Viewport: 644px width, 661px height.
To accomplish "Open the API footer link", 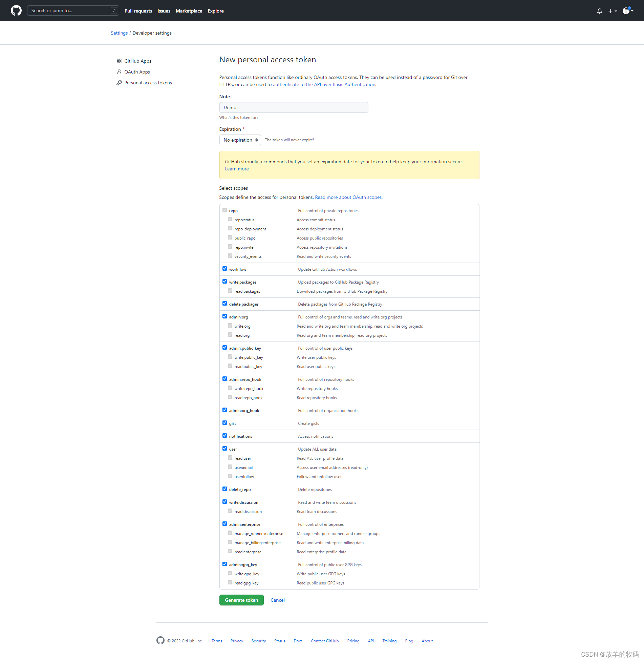I will [x=371, y=641].
